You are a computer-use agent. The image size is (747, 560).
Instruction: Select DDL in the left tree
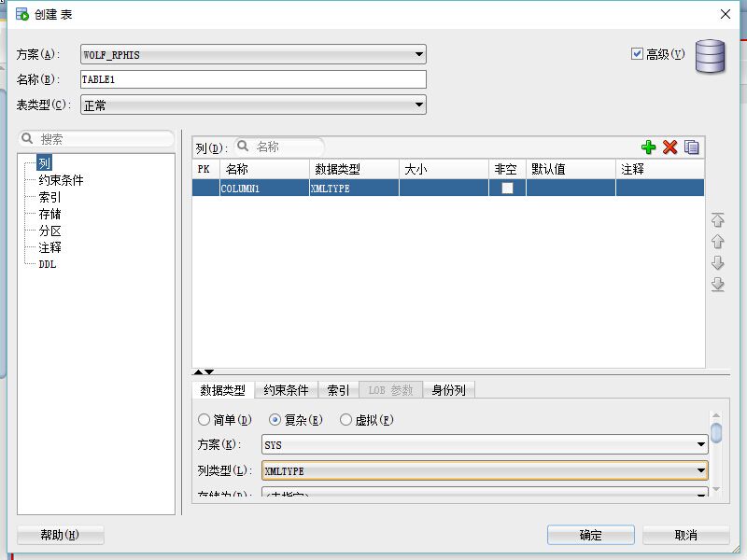[x=48, y=264]
